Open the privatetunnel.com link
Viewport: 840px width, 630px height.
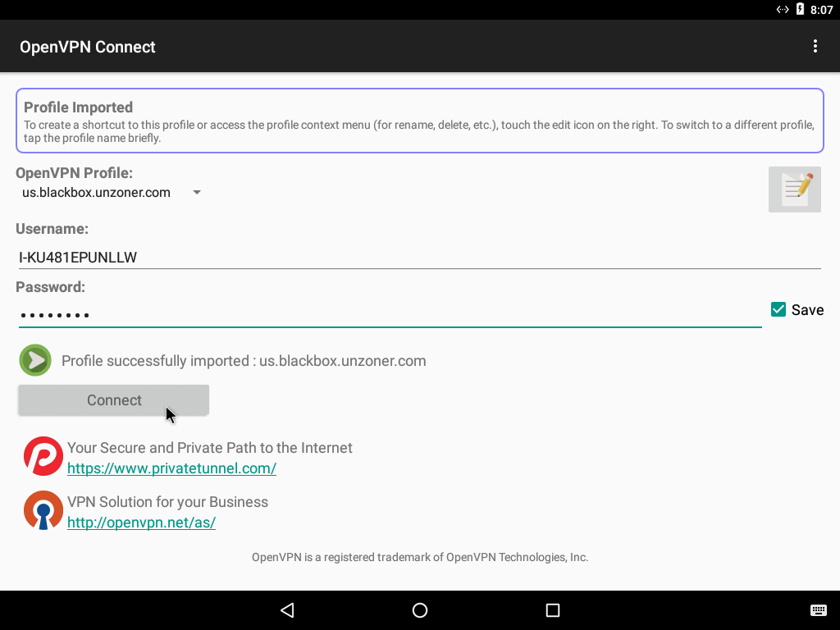172,468
